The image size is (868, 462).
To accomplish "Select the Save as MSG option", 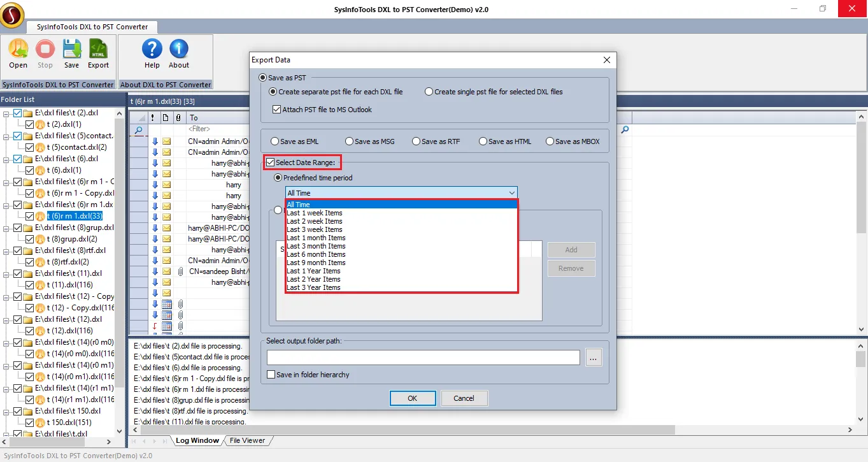I will click(350, 141).
